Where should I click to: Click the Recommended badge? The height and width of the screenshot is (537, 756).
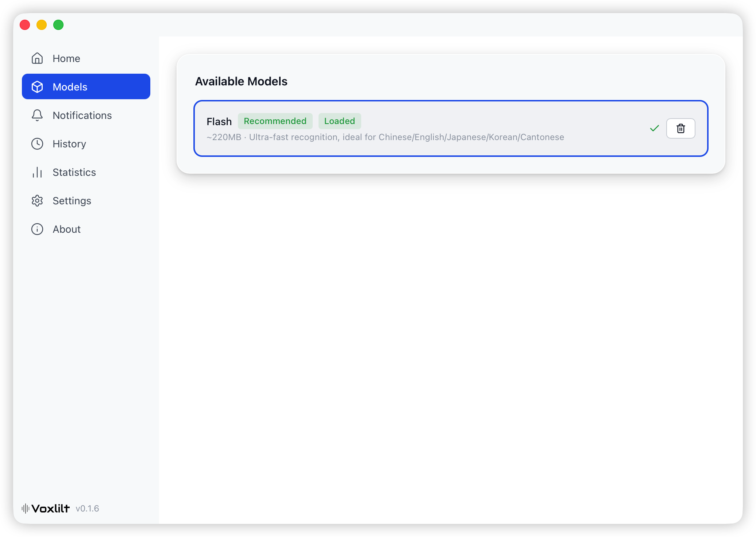pyautogui.click(x=275, y=121)
